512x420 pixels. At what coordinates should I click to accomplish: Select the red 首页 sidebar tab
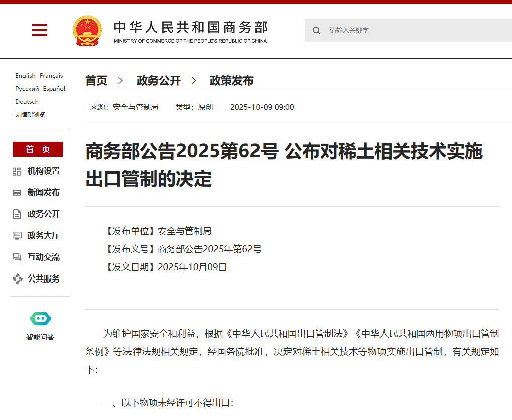[x=38, y=149]
